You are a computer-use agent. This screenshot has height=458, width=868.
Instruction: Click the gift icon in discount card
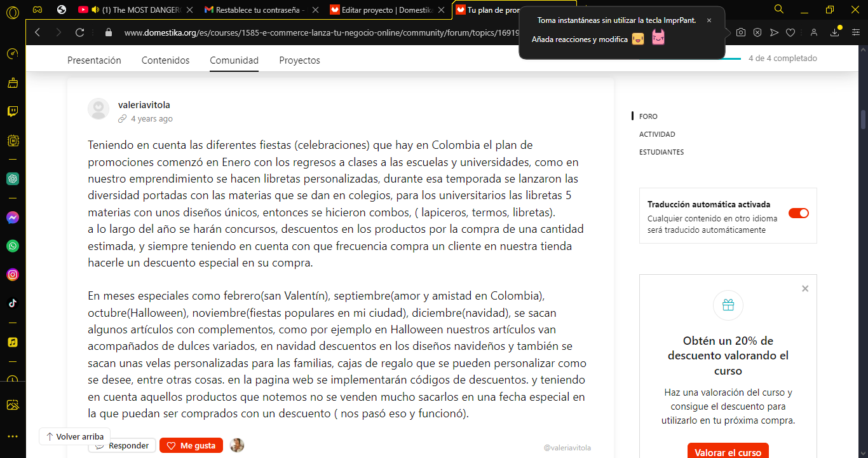[728, 305]
